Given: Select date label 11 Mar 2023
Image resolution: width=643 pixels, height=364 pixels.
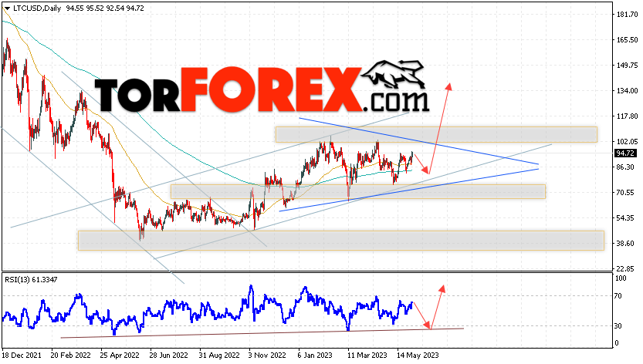Looking at the screenshot, I should coord(367,356).
